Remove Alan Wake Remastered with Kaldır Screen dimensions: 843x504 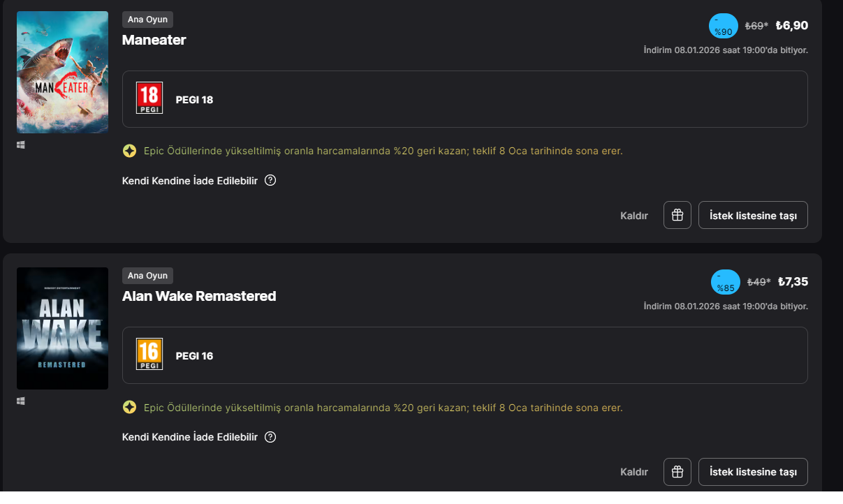(x=634, y=473)
